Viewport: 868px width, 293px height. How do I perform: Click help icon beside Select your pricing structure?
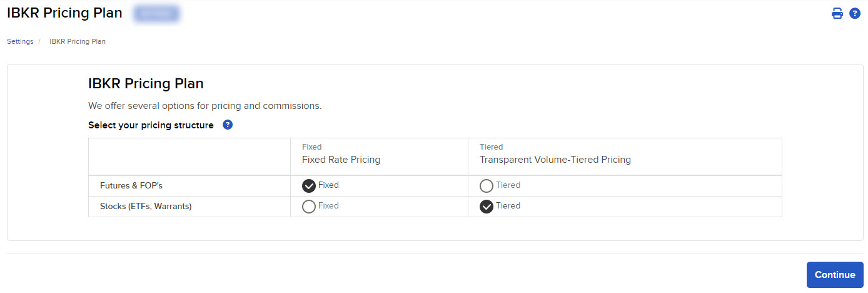point(228,125)
